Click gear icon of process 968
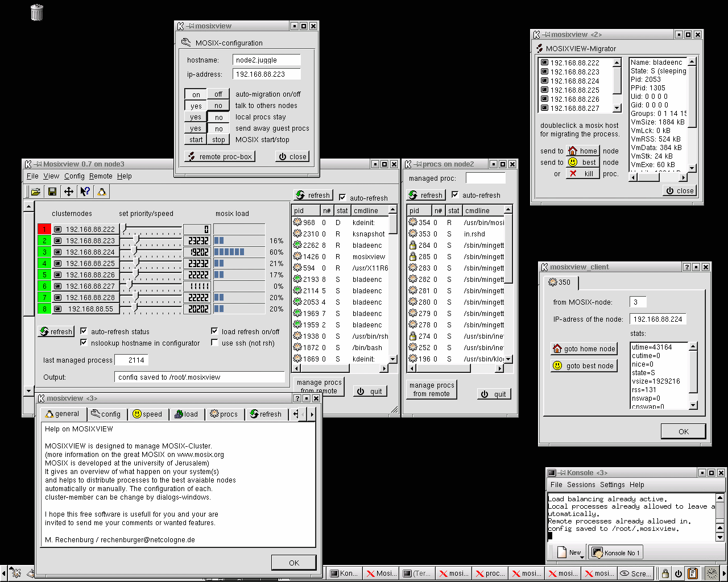Viewport: 728px width, 582px height. [x=297, y=222]
